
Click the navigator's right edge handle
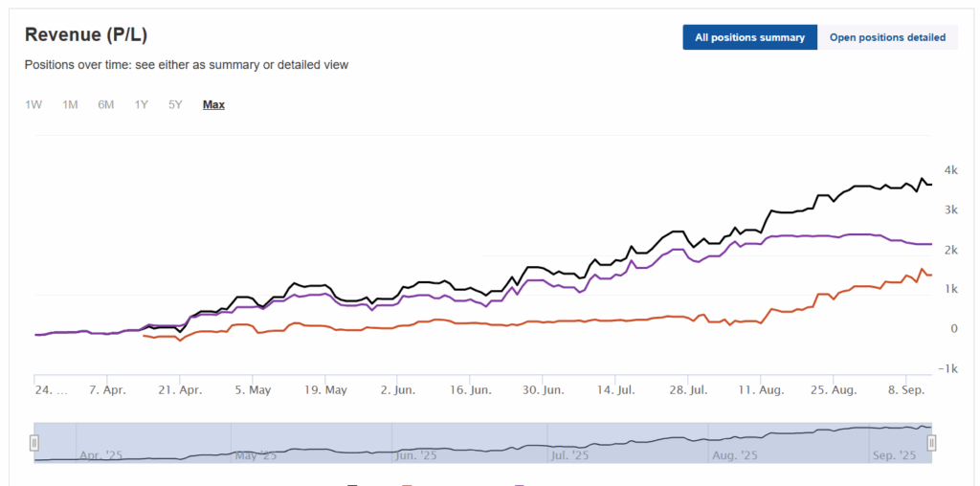931,442
